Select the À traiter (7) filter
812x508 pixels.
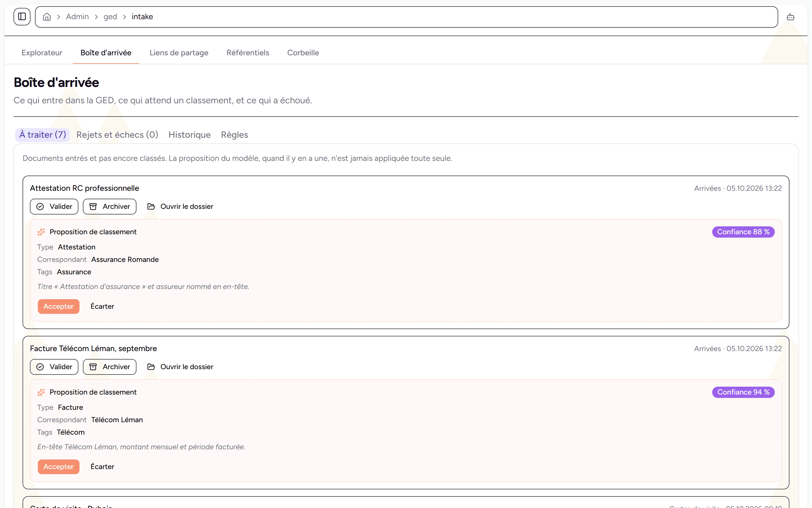pos(43,135)
